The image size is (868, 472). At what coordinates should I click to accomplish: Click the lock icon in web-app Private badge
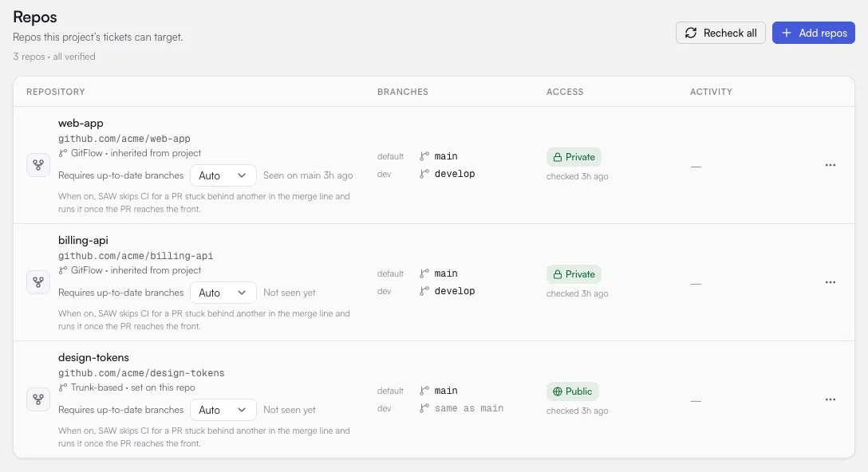click(558, 157)
